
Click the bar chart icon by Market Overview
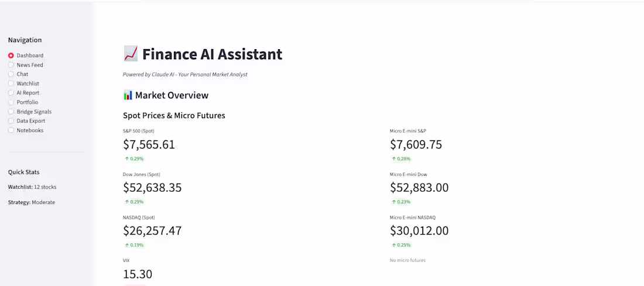tap(128, 95)
